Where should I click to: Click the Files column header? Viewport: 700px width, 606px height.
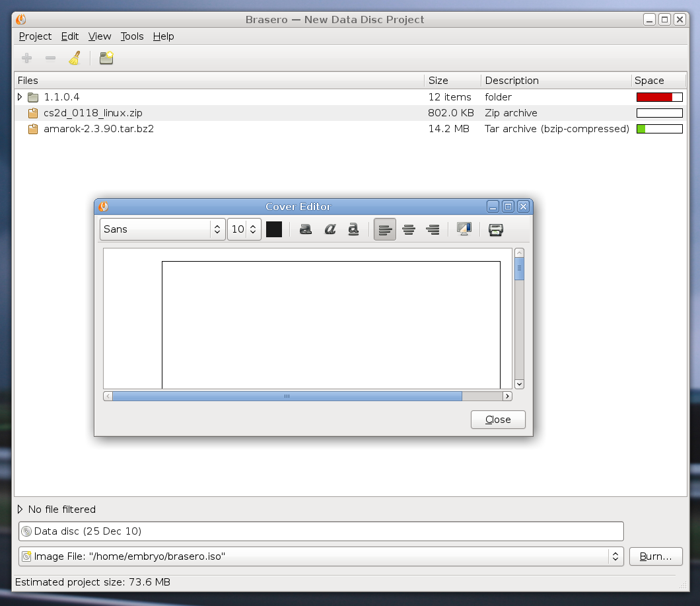click(x=219, y=81)
